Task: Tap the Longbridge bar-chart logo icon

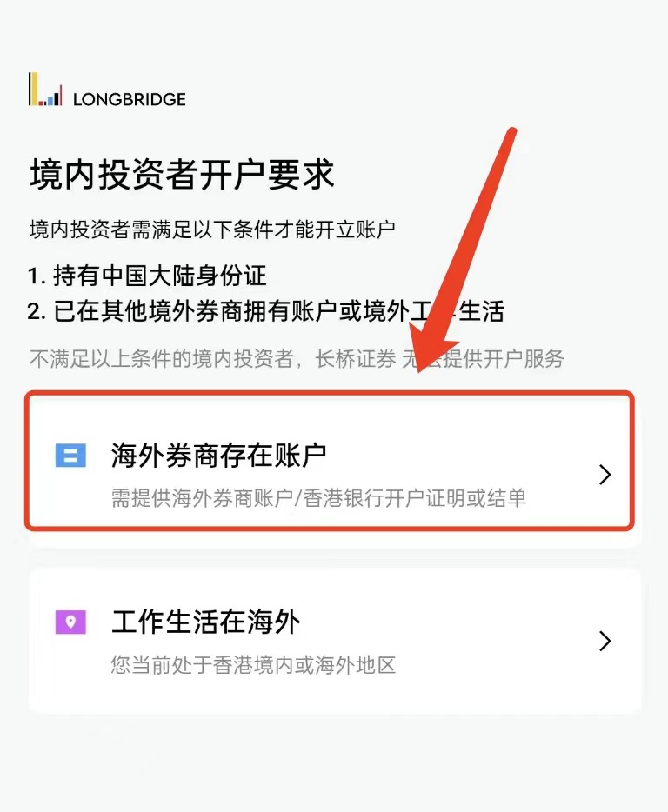Action: [x=45, y=89]
